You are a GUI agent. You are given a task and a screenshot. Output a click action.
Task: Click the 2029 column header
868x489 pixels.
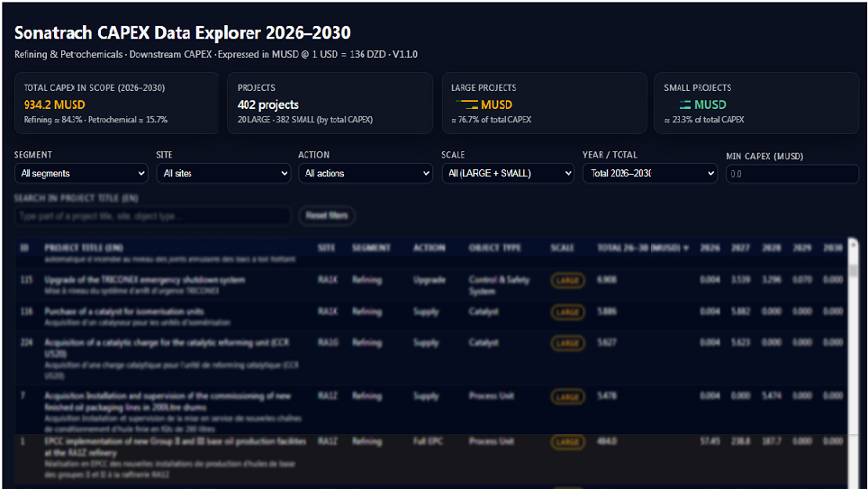coord(802,248)
